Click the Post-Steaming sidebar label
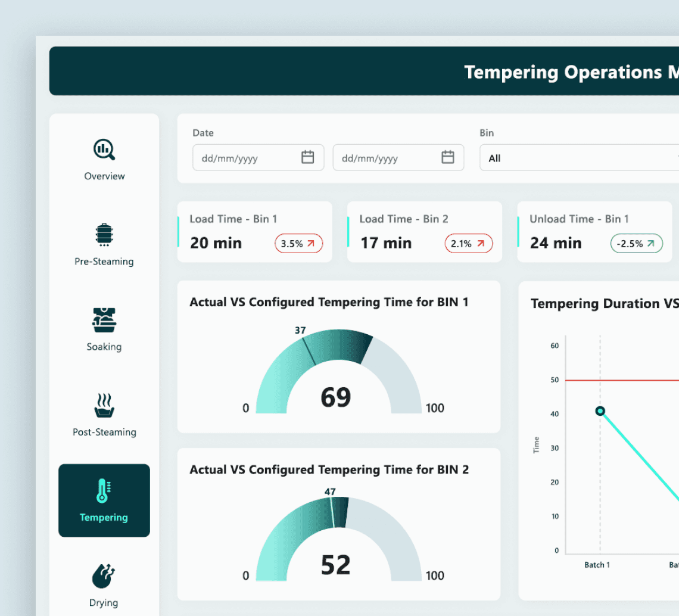 coord(104,433)
